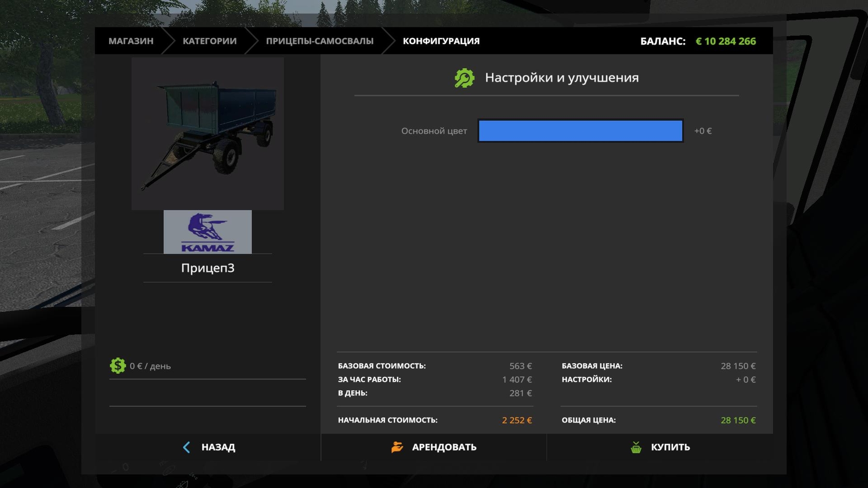Click the blue back arrow icon
Image resolution: width=868 pixels, height=488 pixels.
click(x=187, y=447)
